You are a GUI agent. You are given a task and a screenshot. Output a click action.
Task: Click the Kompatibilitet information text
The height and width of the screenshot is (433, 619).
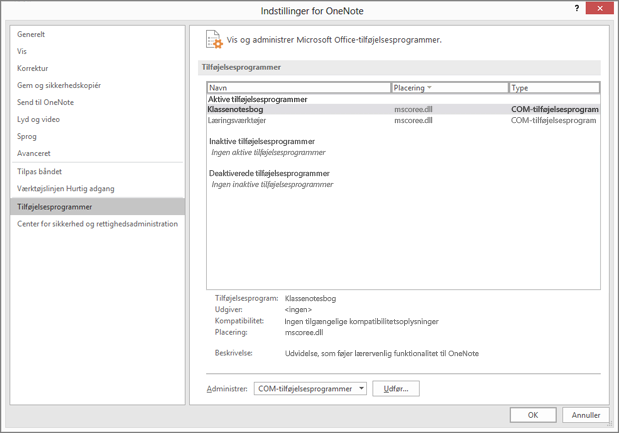(361, 322)
